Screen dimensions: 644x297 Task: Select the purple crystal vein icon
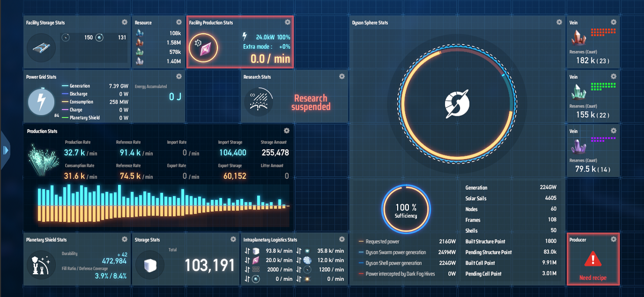coord(579,147)
